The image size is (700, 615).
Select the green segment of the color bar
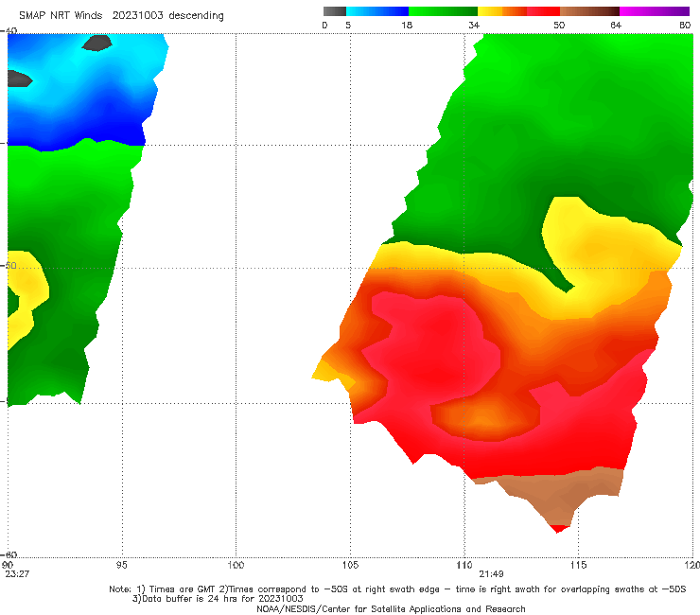click(x=443, y=11)
